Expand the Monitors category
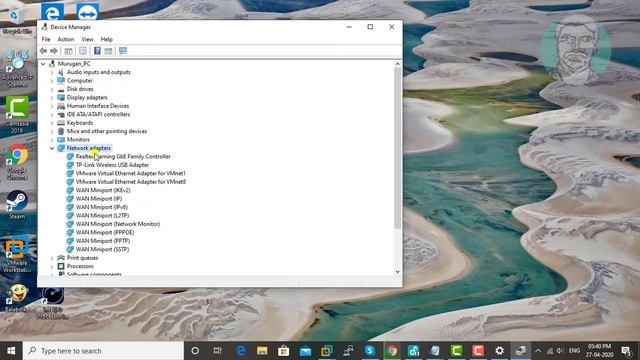The width and height of the screenshot is (640, 360). (52, 140)
